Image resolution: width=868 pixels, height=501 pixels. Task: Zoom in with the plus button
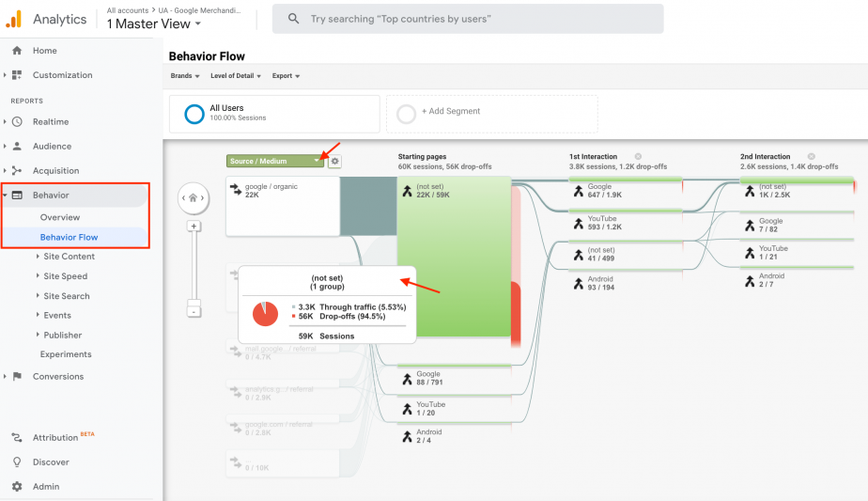pos(194,227)
